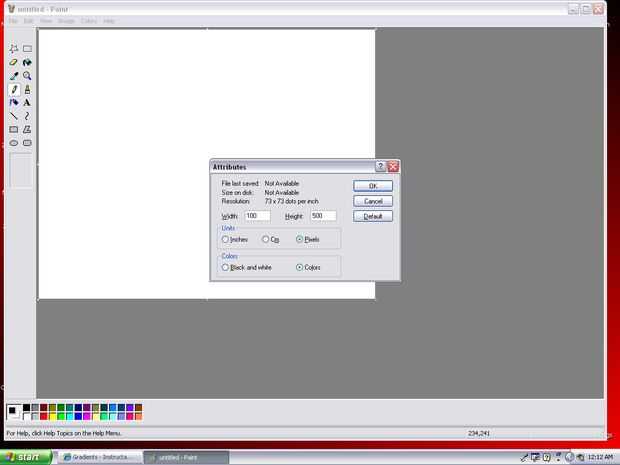Pick the dark gray palette swatch
620x465 pixels.
35,408
